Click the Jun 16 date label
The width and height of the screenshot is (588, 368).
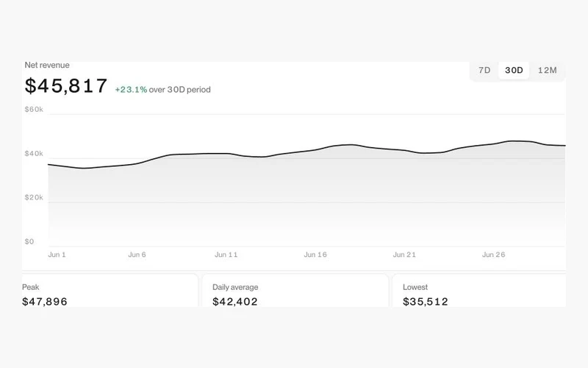pyautogui.click(x=315, y=255)
